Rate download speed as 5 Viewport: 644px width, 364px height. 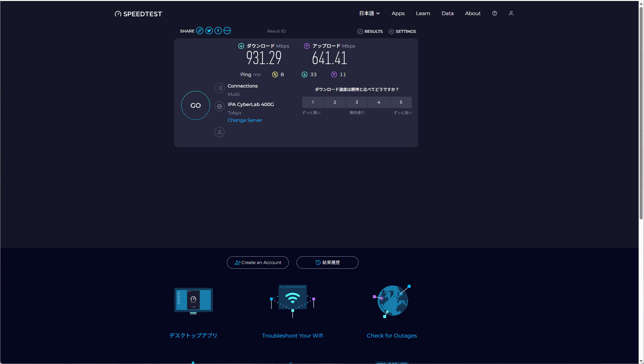coord(401,102)
